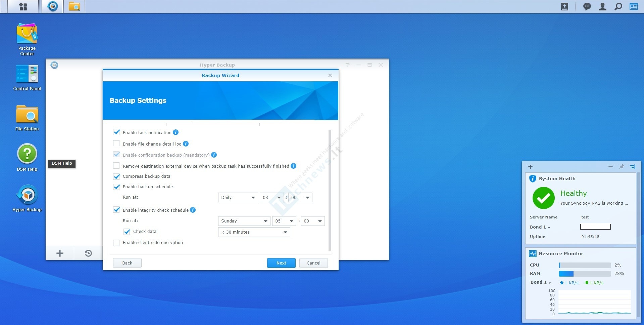Check Enable client-side encryption
The image size is (644, 325).
(x=116, y=243)
